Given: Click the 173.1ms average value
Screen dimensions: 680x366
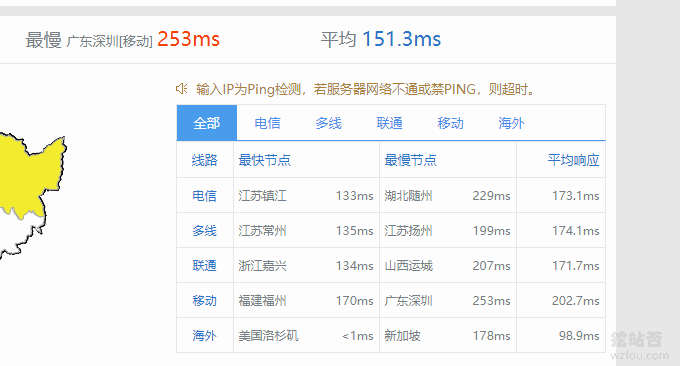Looking at the screenshot, I should pos(575,196).
